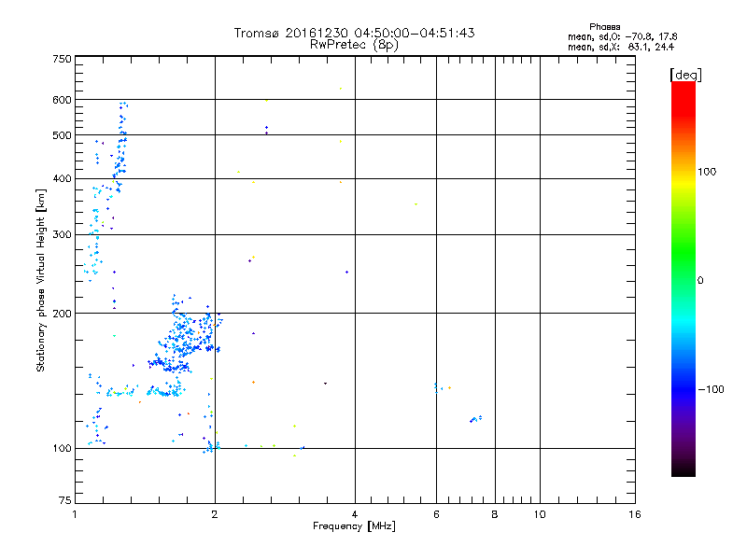Click the blue echo points near 7 MHz
The width and height of the screenshot is (747, 560).
coord(475,419)
